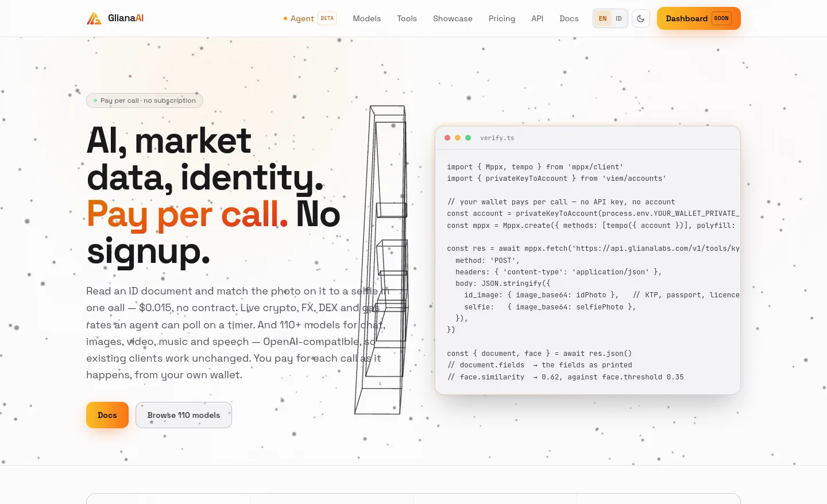Image resolution: width=827 pixels, height=504 pixels.
Task: Visit the Showcase page
Action: pyautogui.click(x=453, y=18)
